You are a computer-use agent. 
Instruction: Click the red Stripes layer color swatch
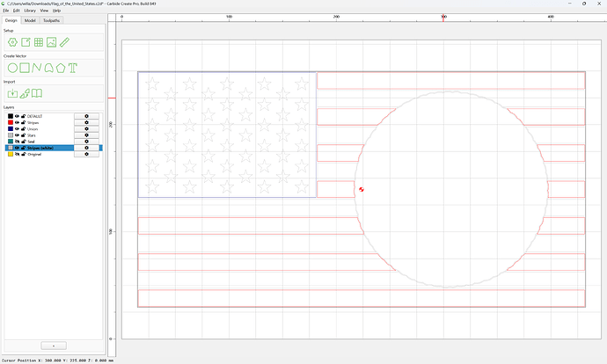coord(11,122)
